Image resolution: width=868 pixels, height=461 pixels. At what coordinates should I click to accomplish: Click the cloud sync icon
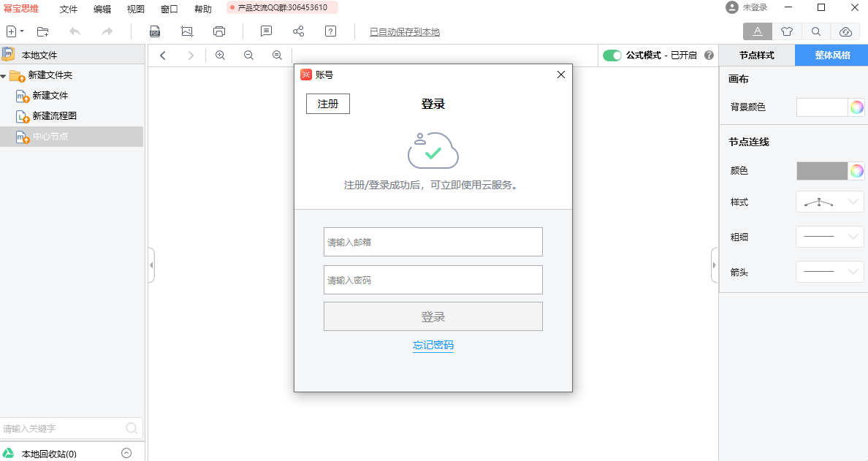point(845,31)
